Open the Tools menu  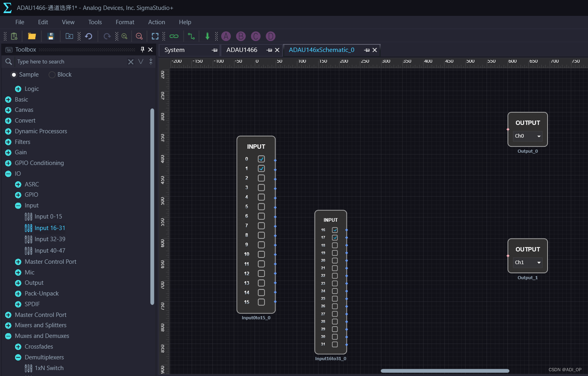click(x=95, y=22)
